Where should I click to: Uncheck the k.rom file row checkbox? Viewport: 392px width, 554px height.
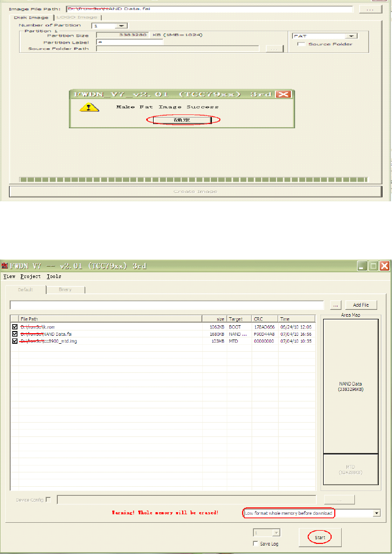pyautogui.click(x=14, y=327)
